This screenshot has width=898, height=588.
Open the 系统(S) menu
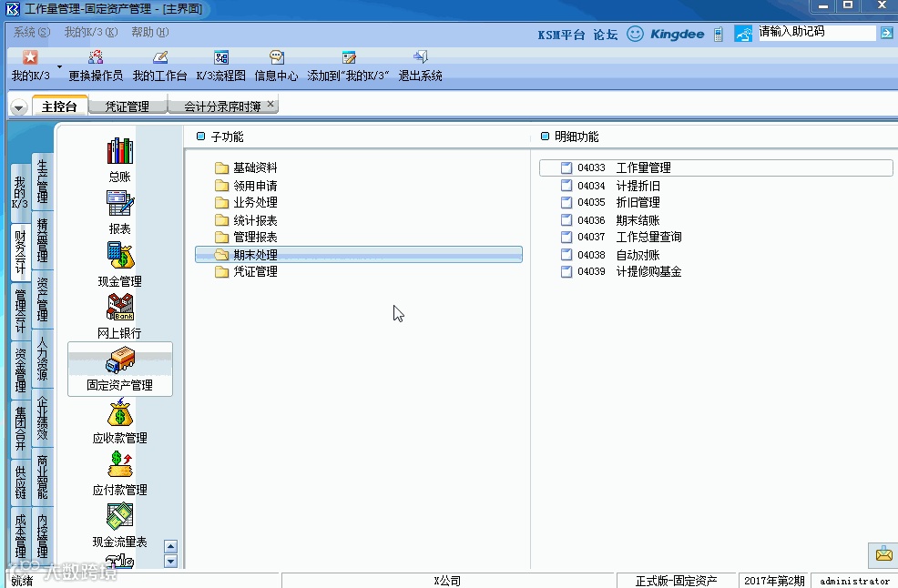32,32
